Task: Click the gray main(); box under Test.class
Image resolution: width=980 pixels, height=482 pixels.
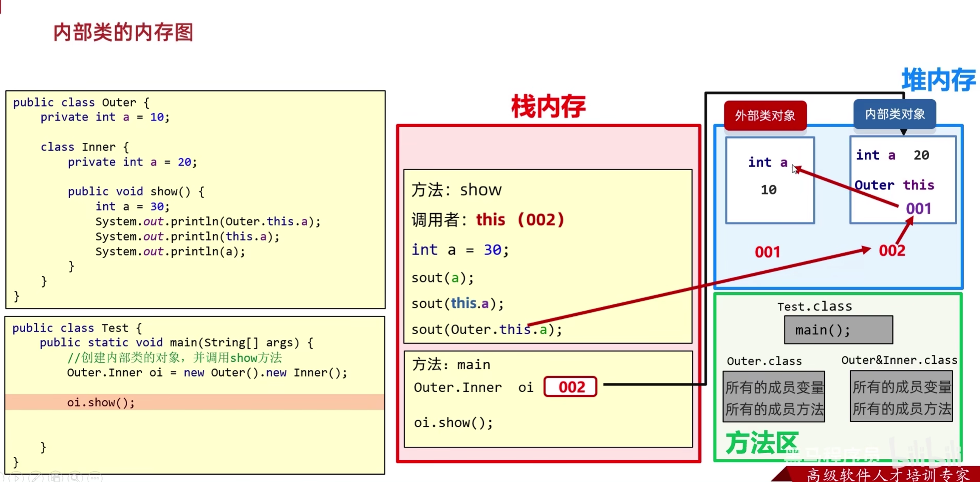Action: tap(838, 330)
